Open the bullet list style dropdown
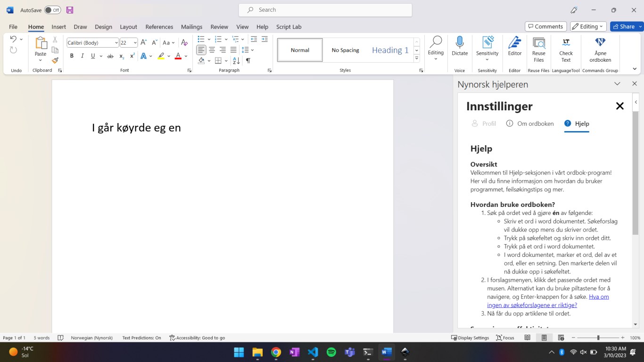The width and height of the screenshot is (644, 362). pyautogui.click(x=209, y=39)
